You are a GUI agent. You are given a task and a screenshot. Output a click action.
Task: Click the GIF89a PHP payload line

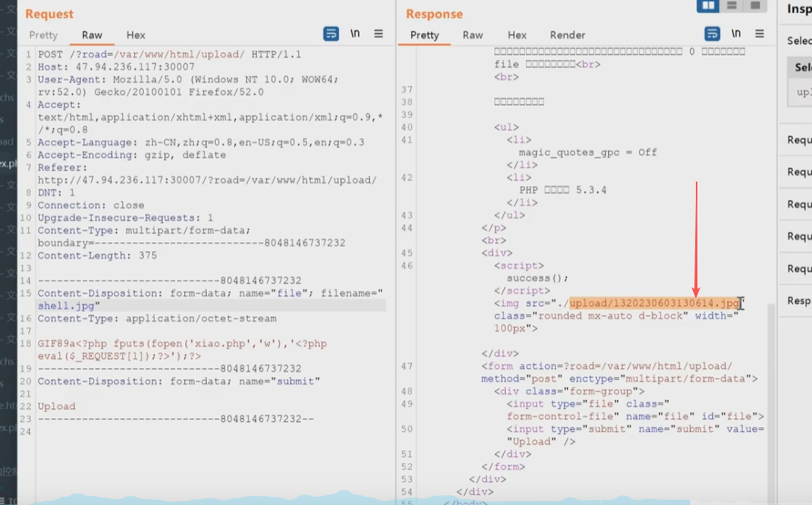[x=182, y=350]
